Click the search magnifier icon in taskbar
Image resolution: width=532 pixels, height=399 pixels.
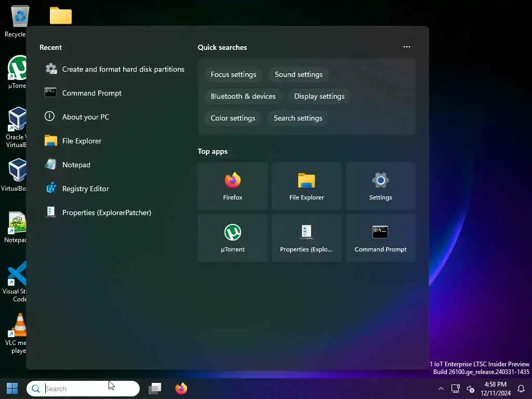pyautogui.click(x=36, y=389)
